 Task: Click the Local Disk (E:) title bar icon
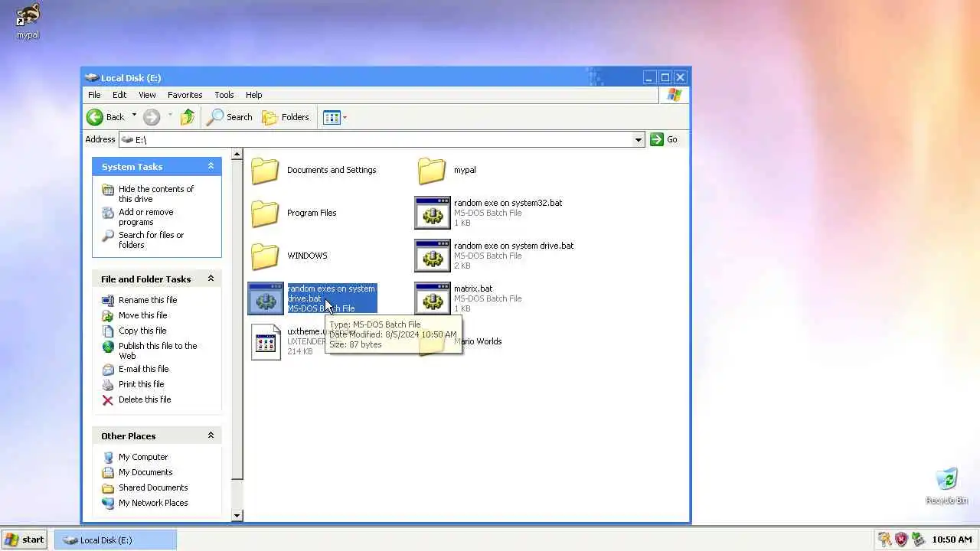coord(92,77)
